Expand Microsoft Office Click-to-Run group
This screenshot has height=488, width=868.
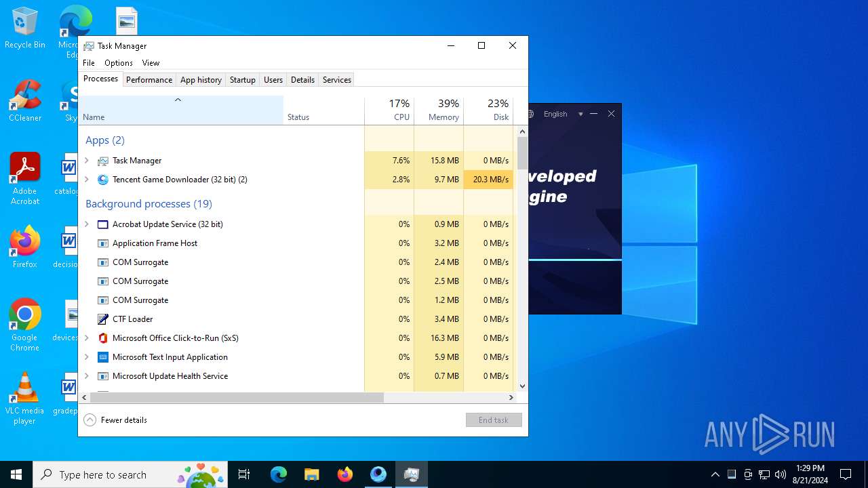[87, 338]
